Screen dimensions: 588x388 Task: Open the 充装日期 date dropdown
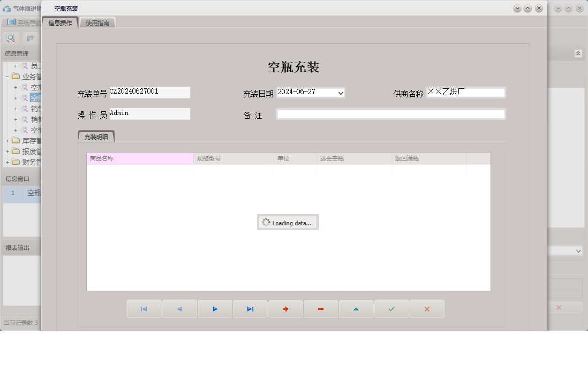coord(340,92)
